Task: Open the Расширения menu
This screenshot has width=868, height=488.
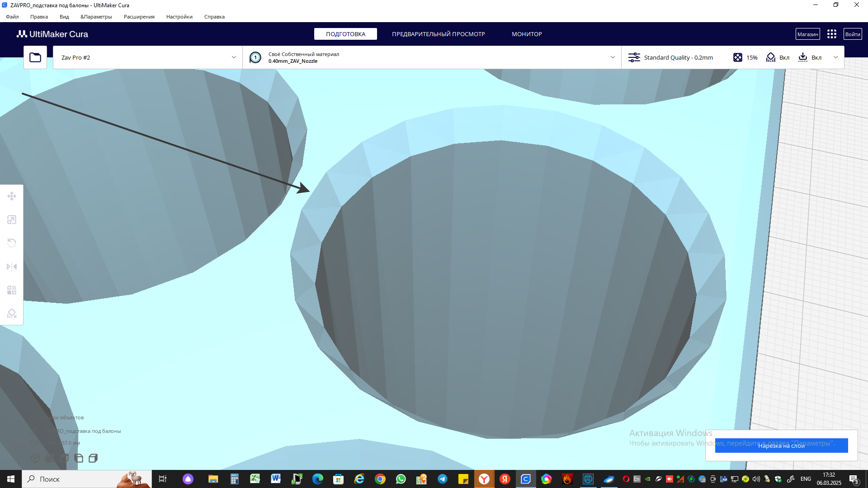Action: tap(139, 17)
